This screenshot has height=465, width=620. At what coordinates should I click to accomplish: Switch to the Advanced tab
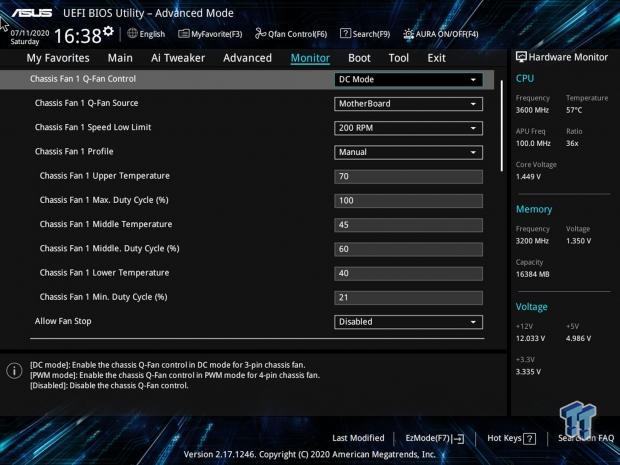pyautogui.click(x=247, y=58)
